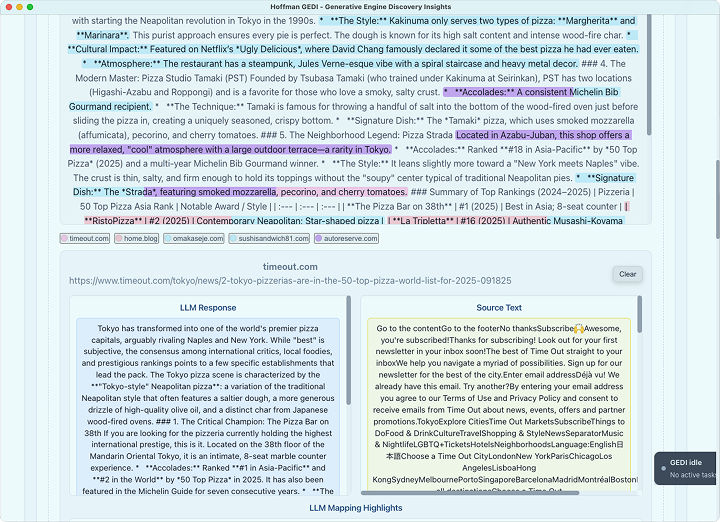Click the blue swatch on sushisandwich81.com chip
Image resolution: width=720 pixels, height=522 pixels.
tap(233, 239)
